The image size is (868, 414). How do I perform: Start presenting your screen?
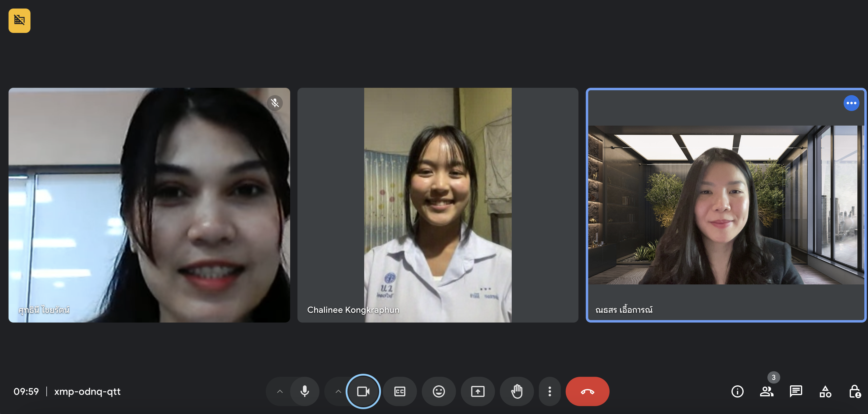click(x=477, y=391)
